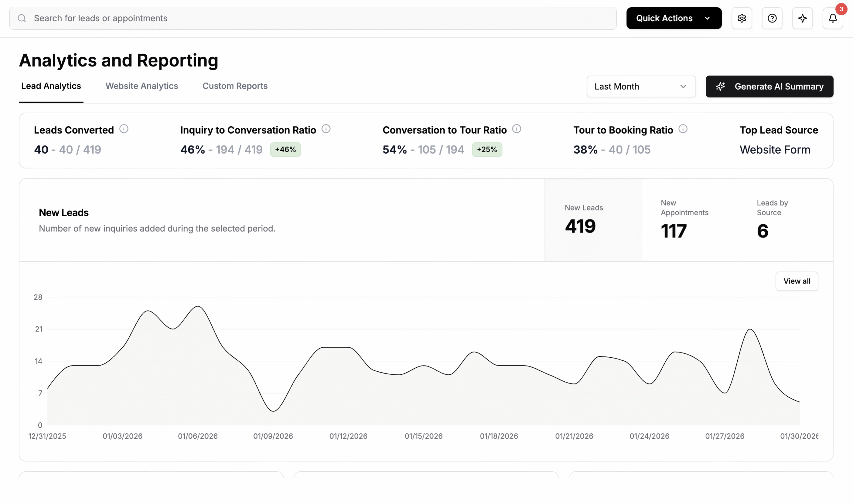The height and width of the screenshot is (504, 853).
Task: Open the AI sparkle assistant icon
Action: coord(802,18)
